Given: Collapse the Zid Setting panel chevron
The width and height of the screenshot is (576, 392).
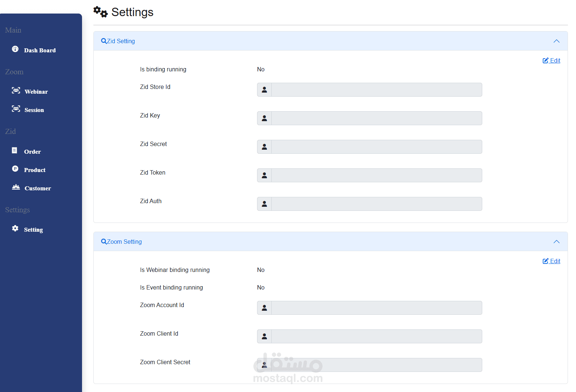Looking at the screenshot, I should 556,41.
